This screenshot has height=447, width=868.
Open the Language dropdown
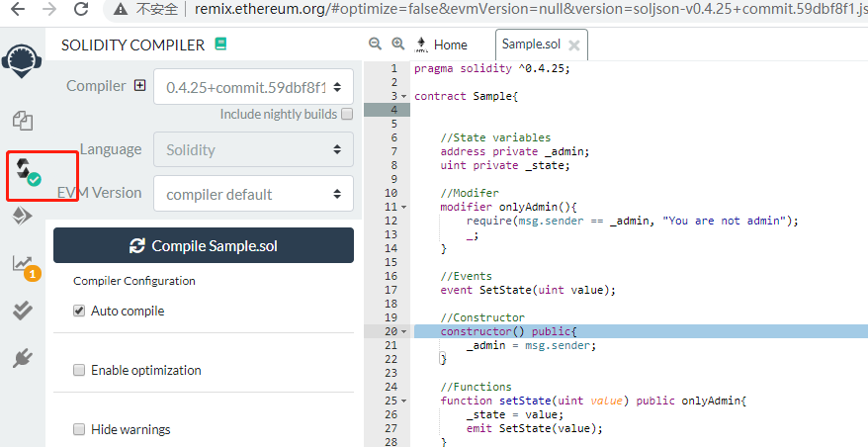pyautogui.click(x=253, y=149)
